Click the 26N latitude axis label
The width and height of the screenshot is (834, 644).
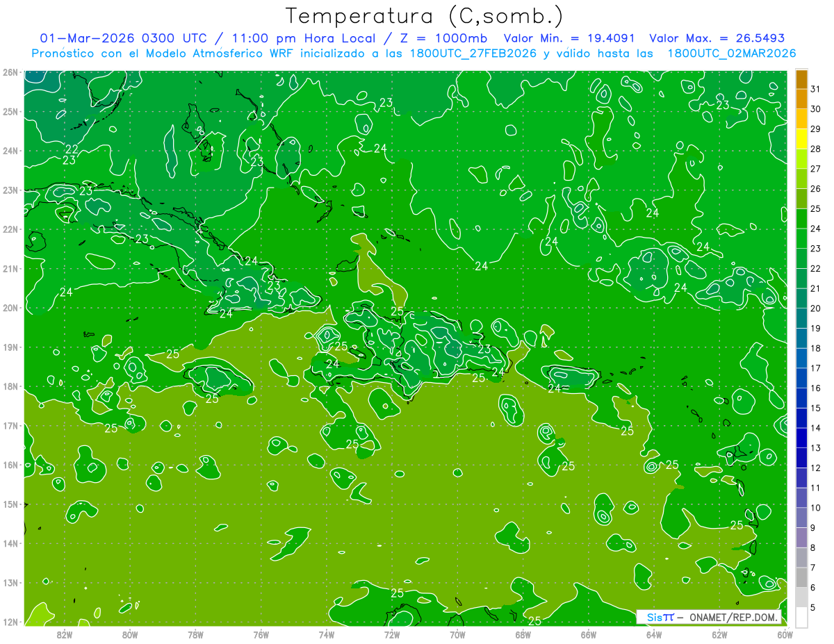10,72
